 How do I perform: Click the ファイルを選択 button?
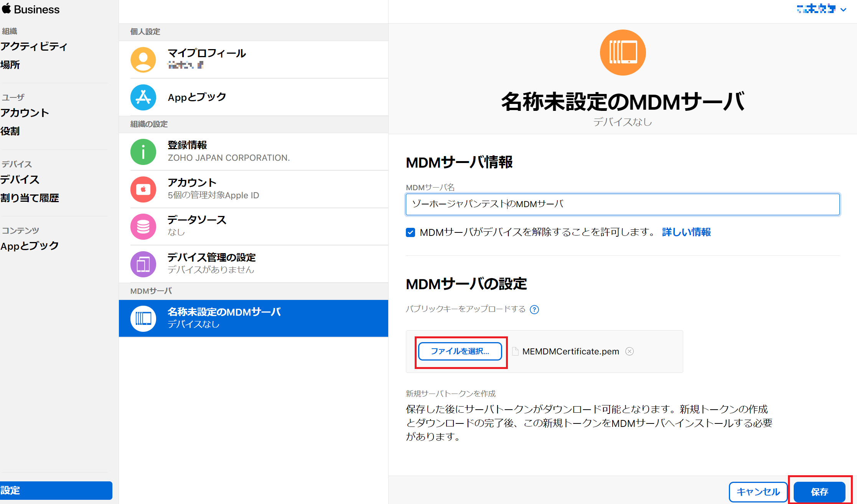coord(460,351)
